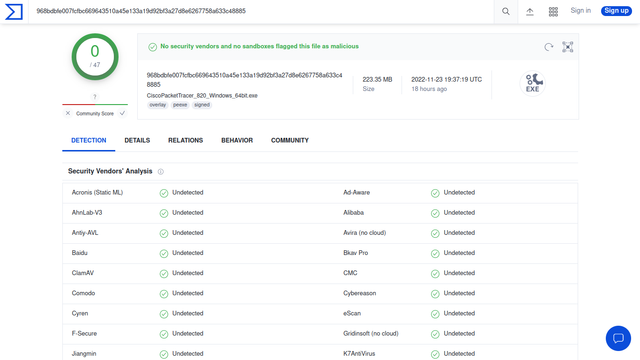Click the Bkav Pro undetected check icon

(x=435, y=253)
